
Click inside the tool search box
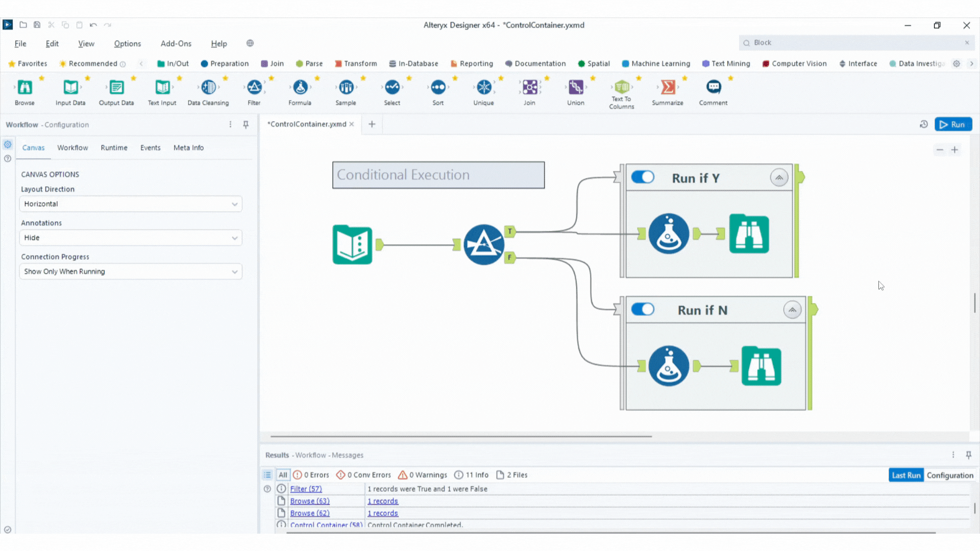tap(842, 42)
